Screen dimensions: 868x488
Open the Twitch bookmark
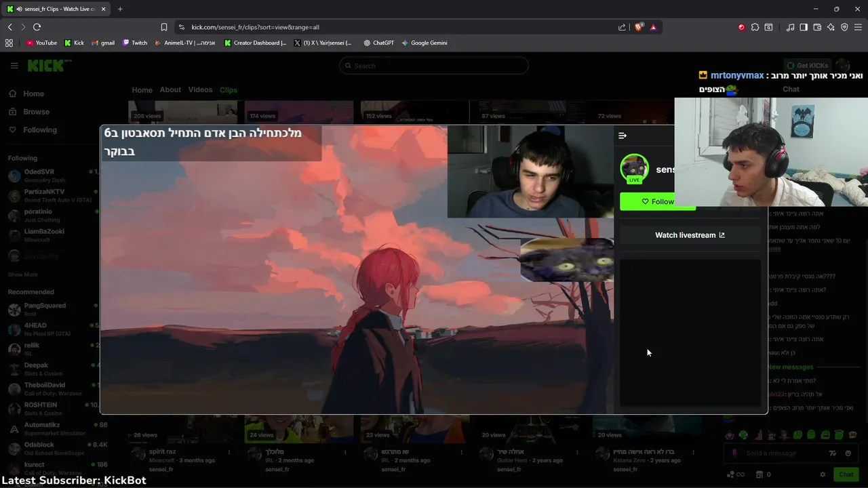[x=135, y=43]
